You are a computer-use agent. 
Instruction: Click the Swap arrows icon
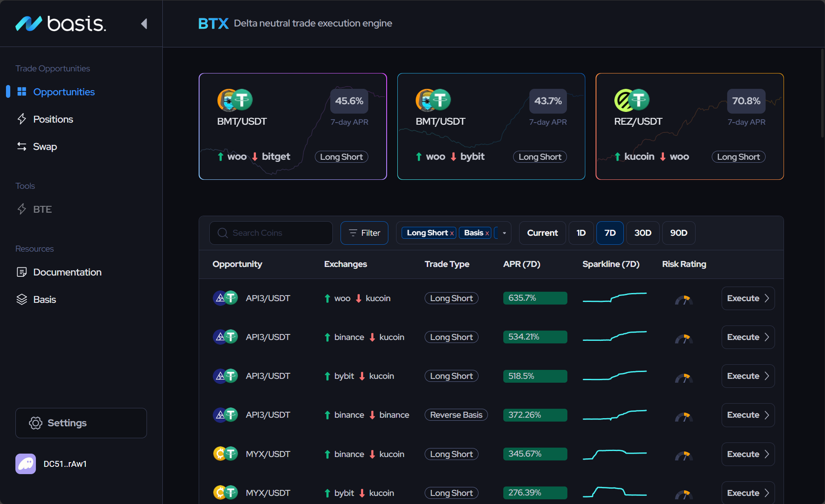point(22,147)
